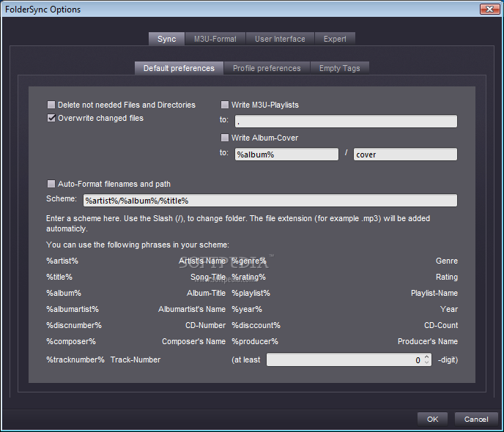Click the M3U-Playlists destination path field
The image size is (504, 432).
346,121
